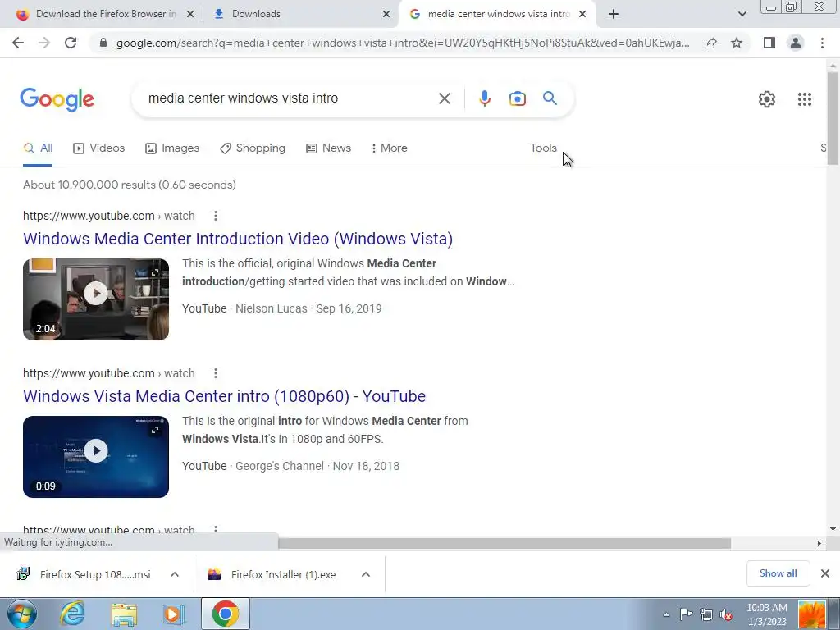Click the Google logo
840x630 pixels.
point(57,99)
